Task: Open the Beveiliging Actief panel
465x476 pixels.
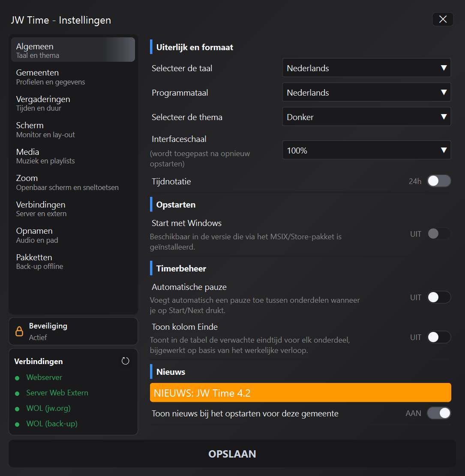Action: click(x=73, y=331)
